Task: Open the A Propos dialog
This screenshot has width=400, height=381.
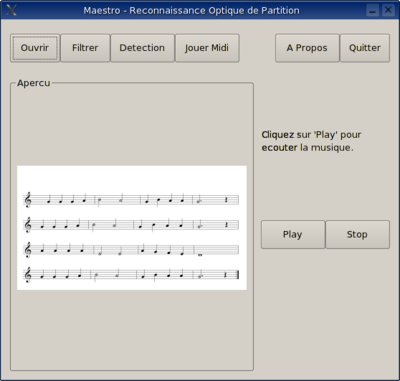Action: coord(307,48)
